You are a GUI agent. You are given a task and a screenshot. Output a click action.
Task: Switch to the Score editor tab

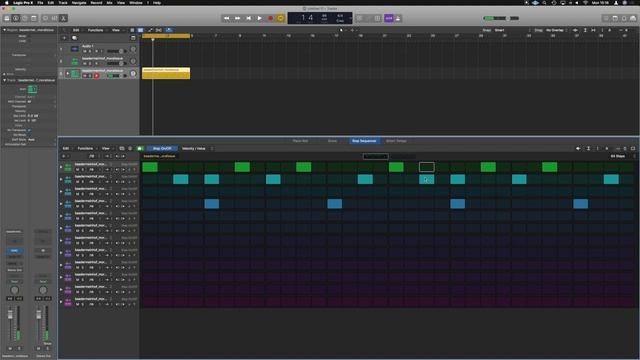coord(332,141)
